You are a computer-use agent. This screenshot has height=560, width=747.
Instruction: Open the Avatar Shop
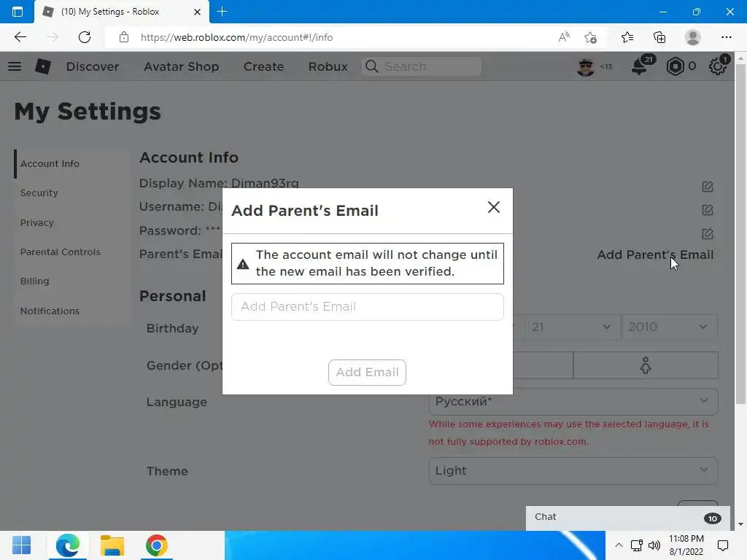[x=182, y=66]
